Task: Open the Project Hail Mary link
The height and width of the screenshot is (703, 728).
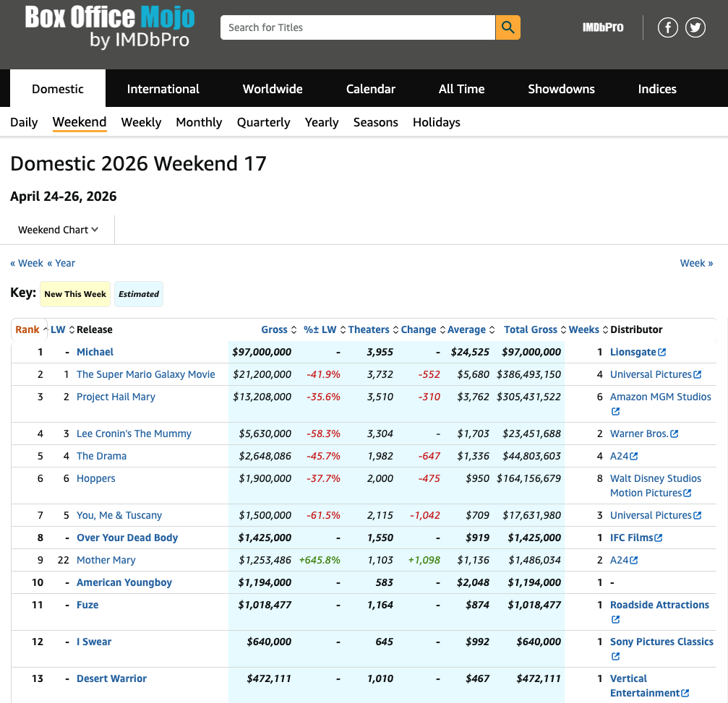Action: [x=116, y=397]
